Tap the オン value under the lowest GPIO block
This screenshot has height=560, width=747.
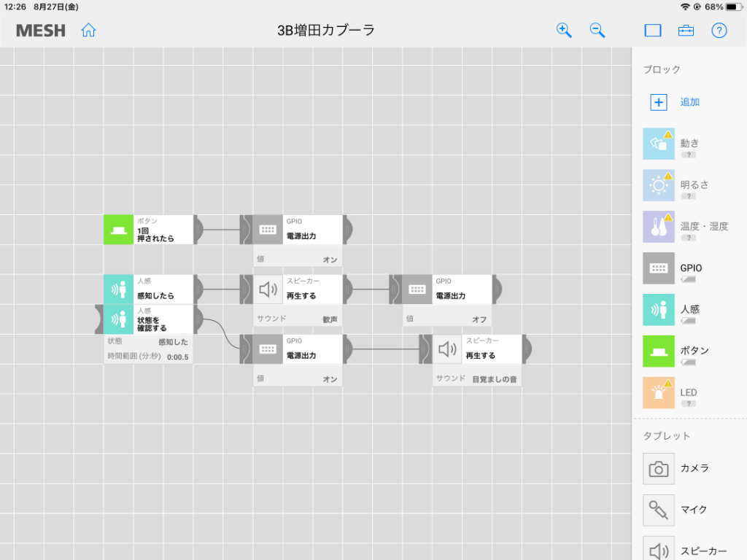(330, 379)
